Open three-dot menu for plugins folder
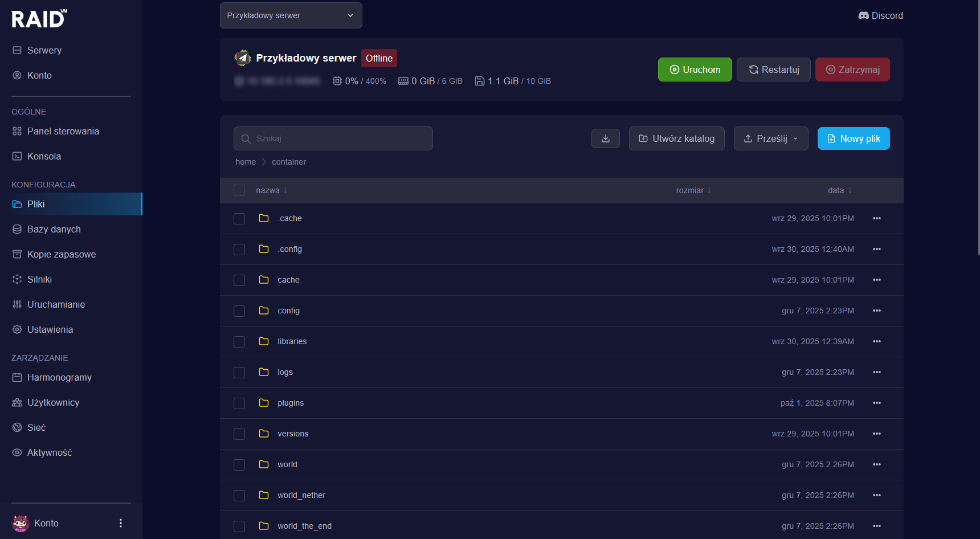The image size is (980, 539). [876, 403]
